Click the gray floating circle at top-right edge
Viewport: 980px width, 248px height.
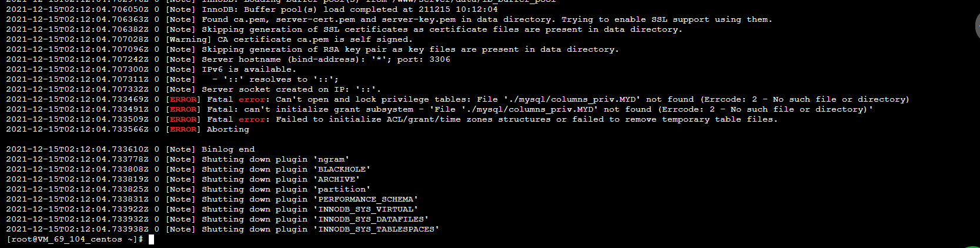[x=976, y=26]
